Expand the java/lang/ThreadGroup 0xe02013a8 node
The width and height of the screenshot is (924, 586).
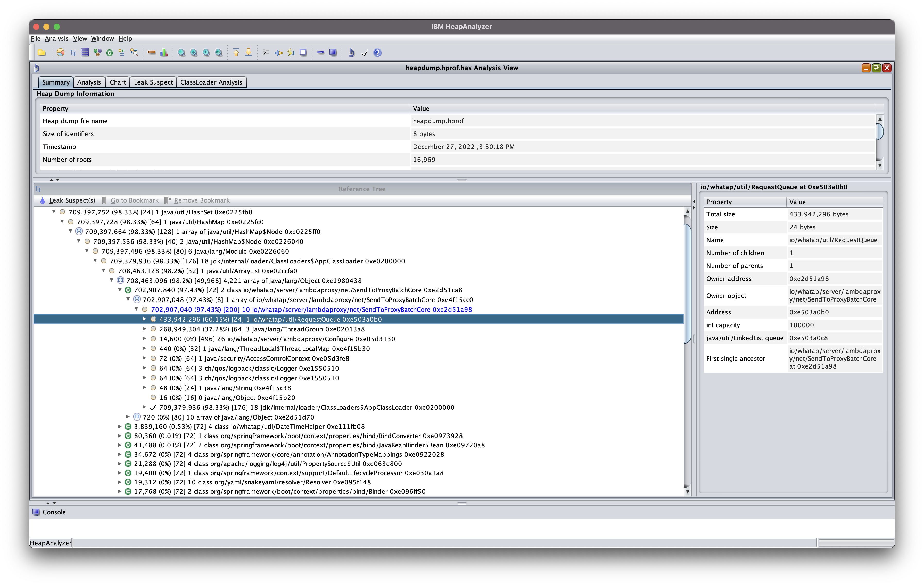[144, 329]
